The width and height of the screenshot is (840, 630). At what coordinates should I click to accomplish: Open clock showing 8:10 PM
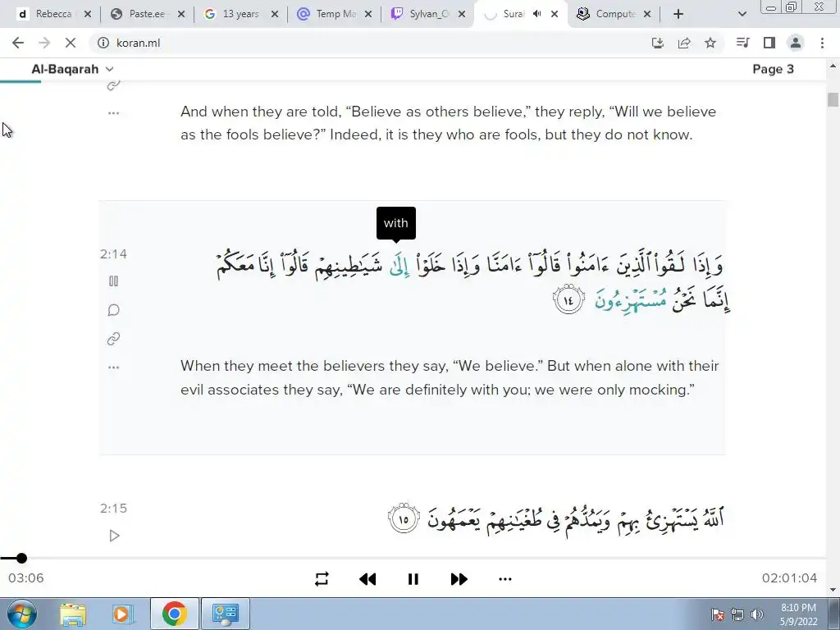798,614
